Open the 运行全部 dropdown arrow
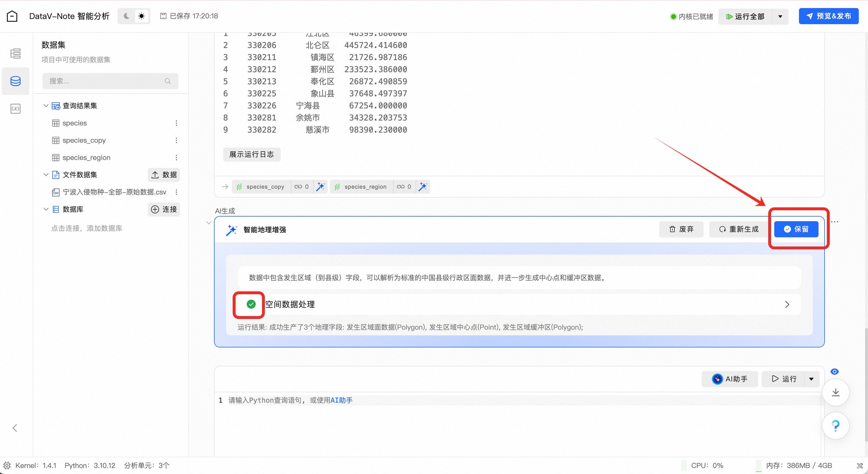 coord(780,16)
